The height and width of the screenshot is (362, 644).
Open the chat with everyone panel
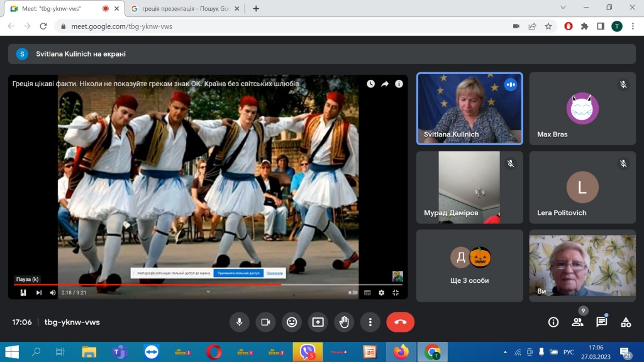601,322
